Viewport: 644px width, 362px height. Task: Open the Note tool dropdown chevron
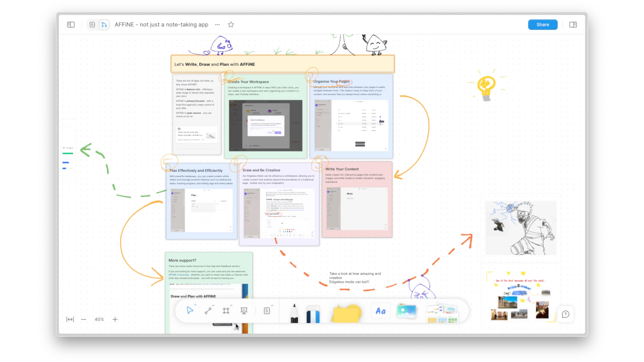[x=272, y=306]
